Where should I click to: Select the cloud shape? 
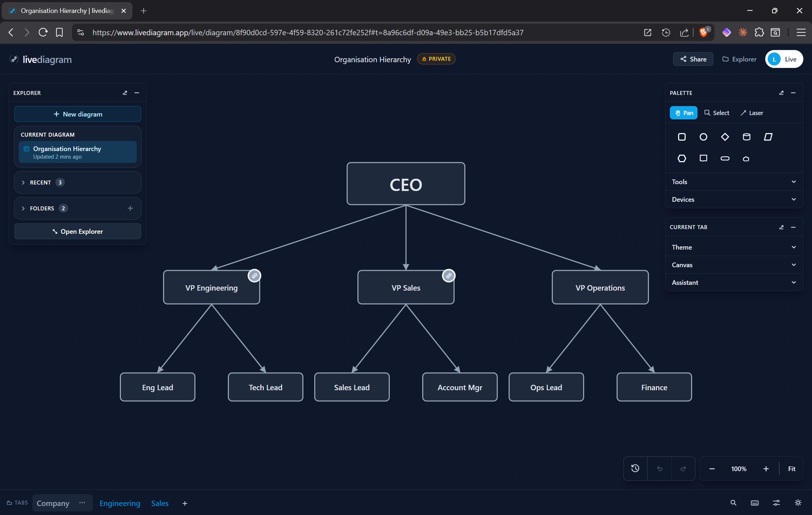746,159
